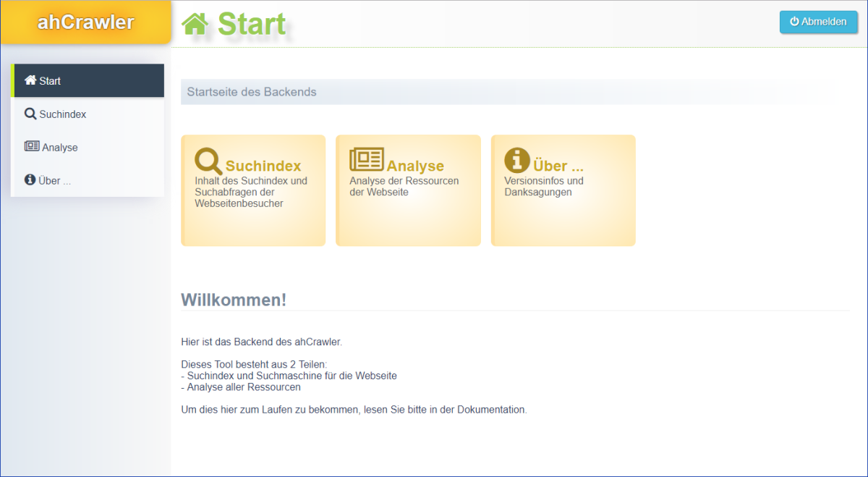Log out with the Abmelden button
868x477 pixels.
pyautogui.click(x=819, y=22)
